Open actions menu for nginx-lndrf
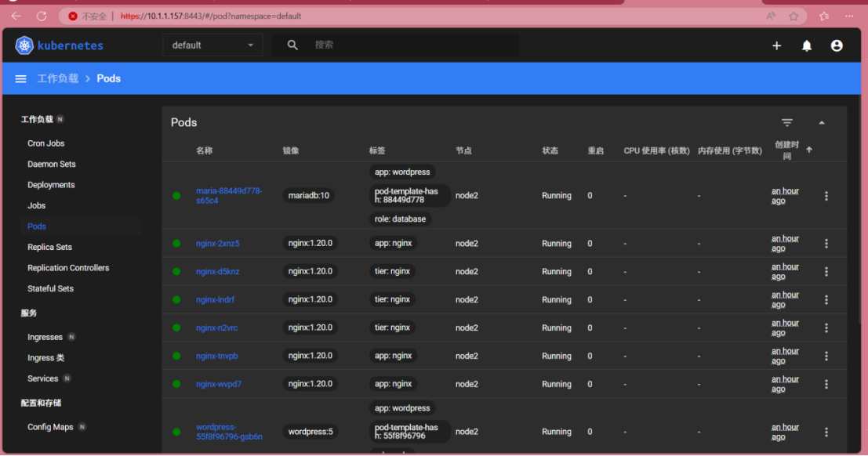The image size is (868, 456). (x=826, y=299)
